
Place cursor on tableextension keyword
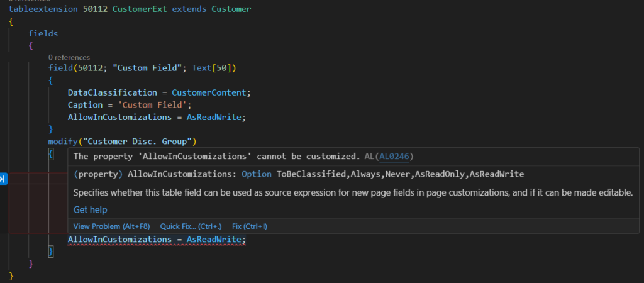[x=38, y=10]
